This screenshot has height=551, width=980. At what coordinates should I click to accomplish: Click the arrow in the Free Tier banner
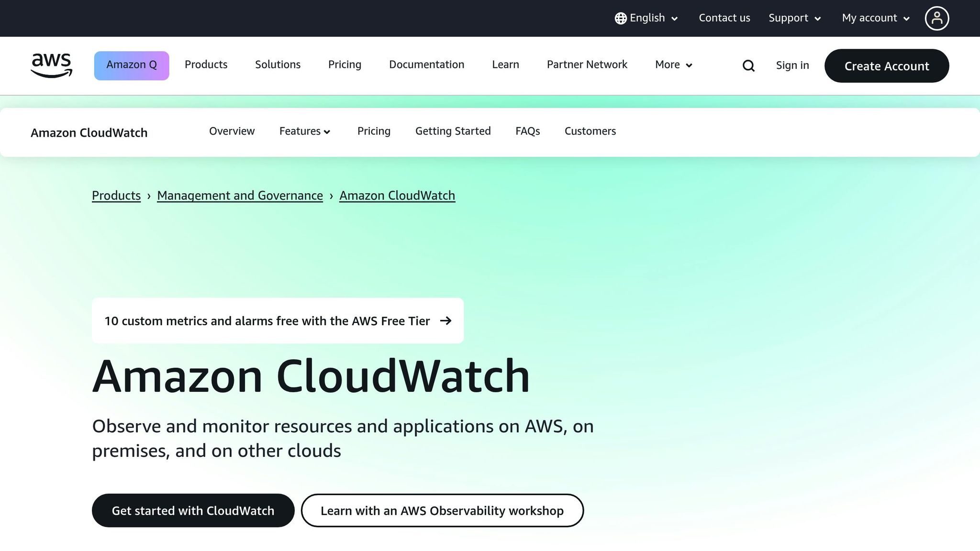(x=445, y=320)
